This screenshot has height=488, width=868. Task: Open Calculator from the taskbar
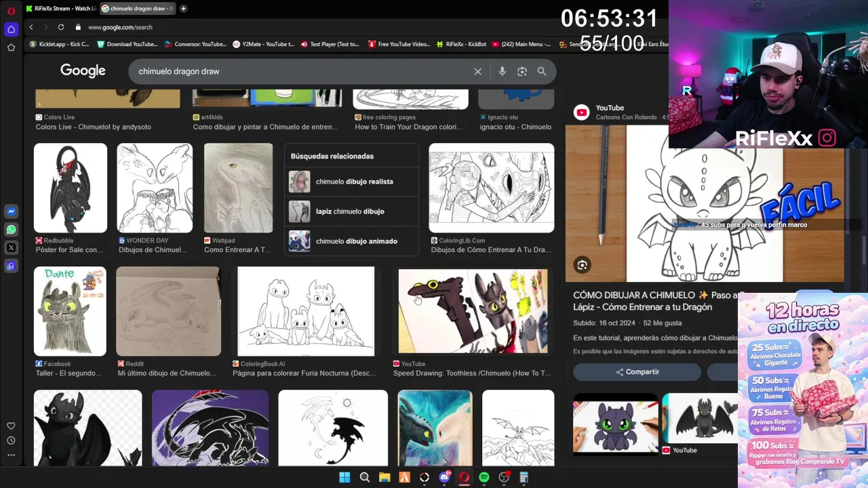coord(524,477)
